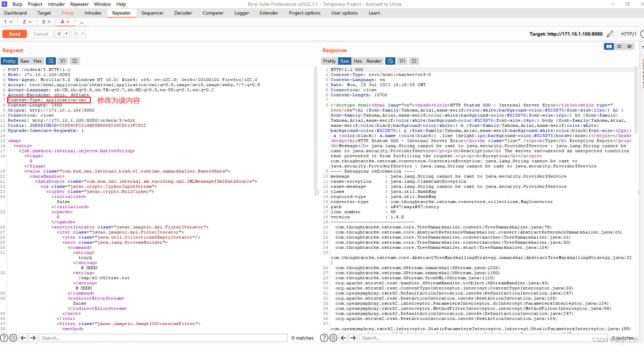644x346 pixels.
Task: Open new Repeater tab with ellipsis
Action: point(81,22)
